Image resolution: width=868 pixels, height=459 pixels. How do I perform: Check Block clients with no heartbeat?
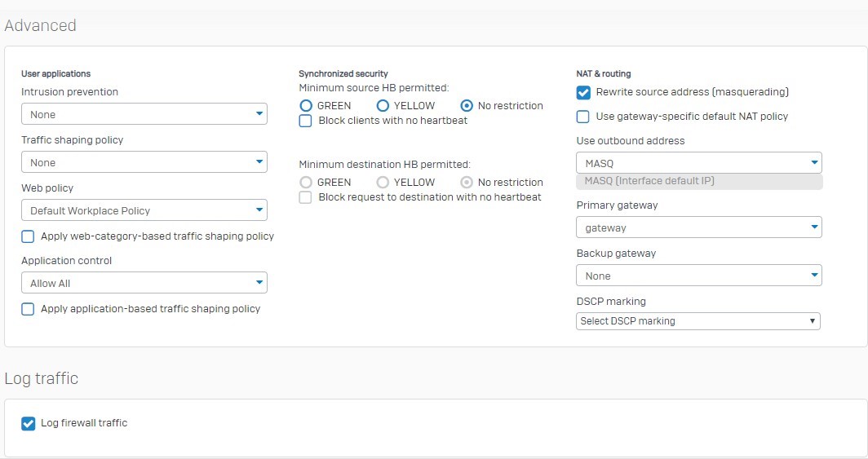(x=306, y=121)
